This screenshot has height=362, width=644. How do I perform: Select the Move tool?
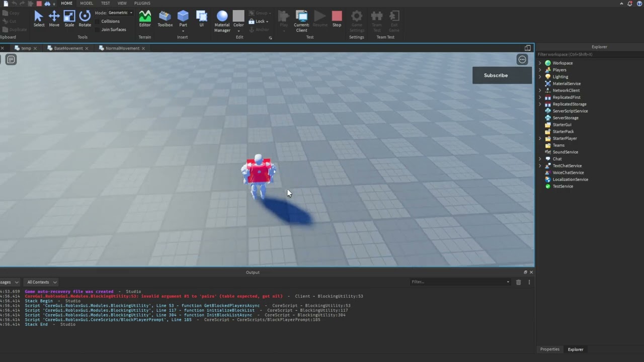pos(54,19)
